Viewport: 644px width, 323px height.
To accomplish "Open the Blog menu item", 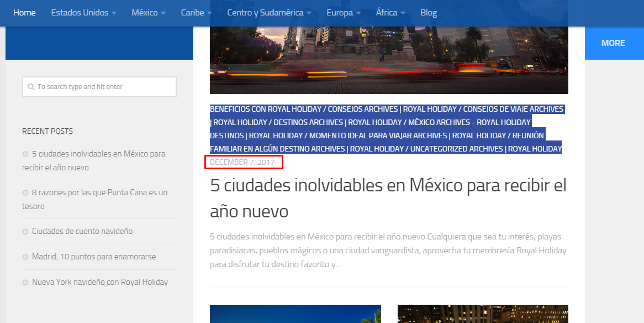I will pyautogui.click(x=429, y=13).
